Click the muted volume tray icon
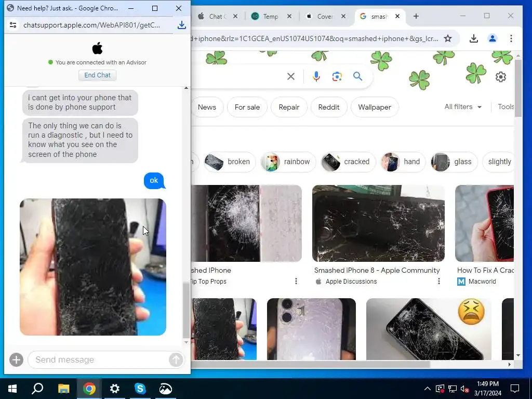This screenshot has width=532, height=399. click(464, 389)
